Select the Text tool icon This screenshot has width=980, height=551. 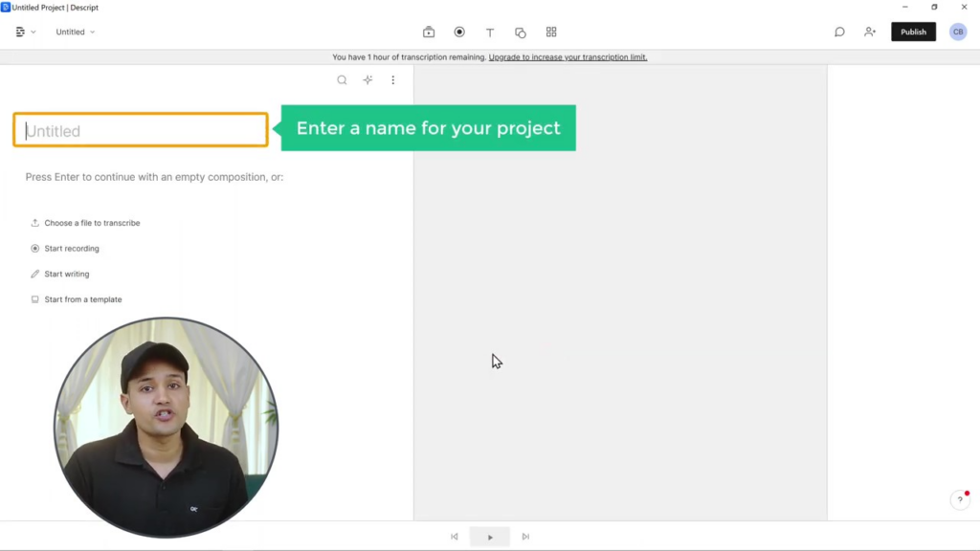click(490, 32)
